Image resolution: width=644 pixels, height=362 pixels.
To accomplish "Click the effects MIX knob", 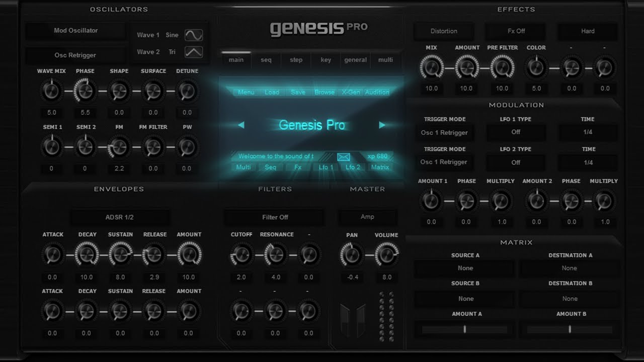I will (x=432, y=67).
